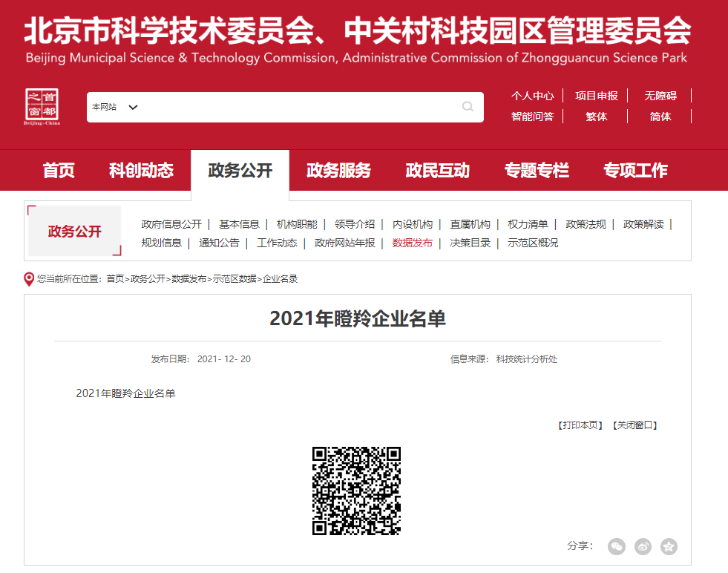728x573 pixels.
Task: Open 政府网站年报 submenu link
Action: 344,243
